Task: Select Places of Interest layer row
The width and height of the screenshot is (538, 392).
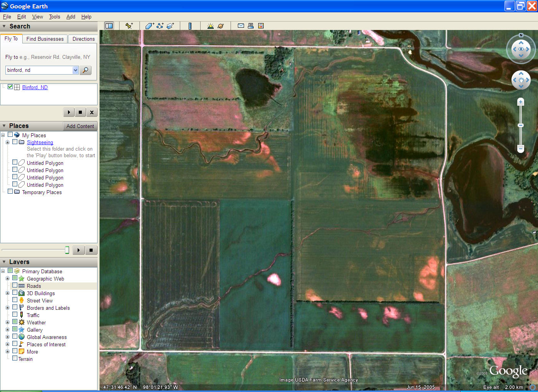Action: (x=46, y=344)
